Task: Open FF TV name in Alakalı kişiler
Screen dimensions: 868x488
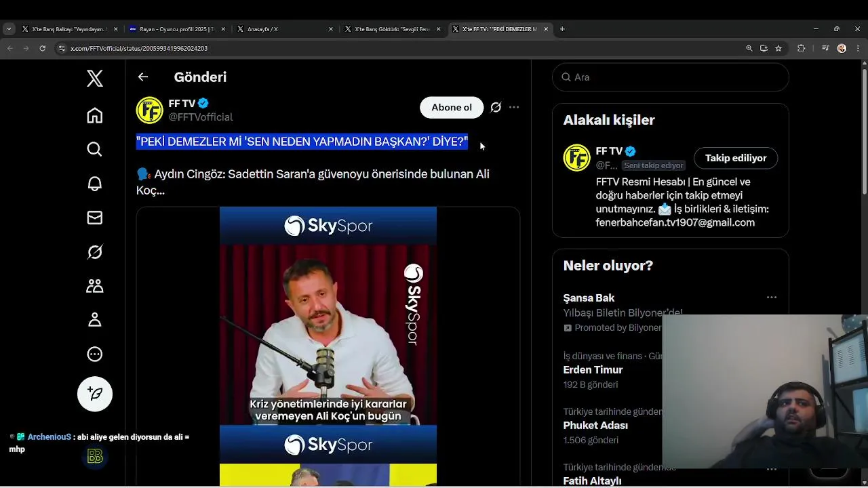Action: (609, 151)
